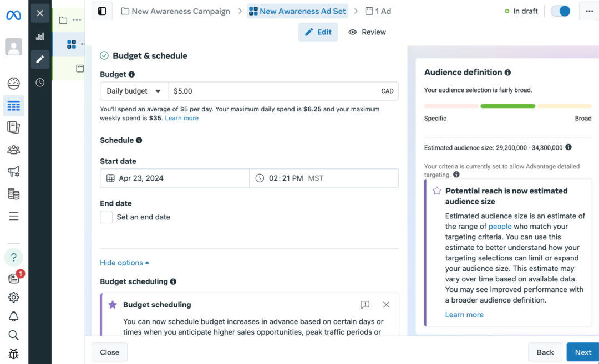Open Ads Manager table view icon
Viewport: 599px width, 364px height.
(14, 105)
